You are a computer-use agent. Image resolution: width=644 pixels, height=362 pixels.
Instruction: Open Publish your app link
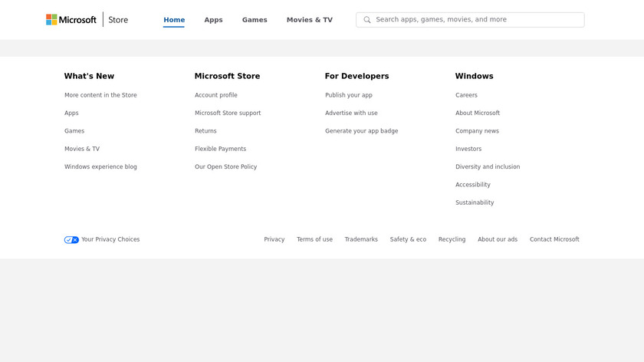[349, 95]
